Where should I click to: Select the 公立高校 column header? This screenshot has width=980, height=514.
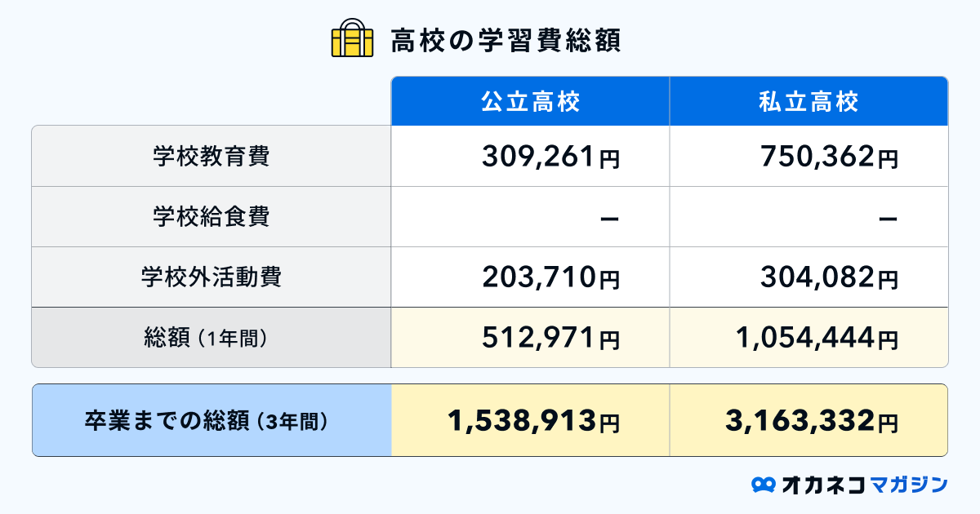pos(530,102)
